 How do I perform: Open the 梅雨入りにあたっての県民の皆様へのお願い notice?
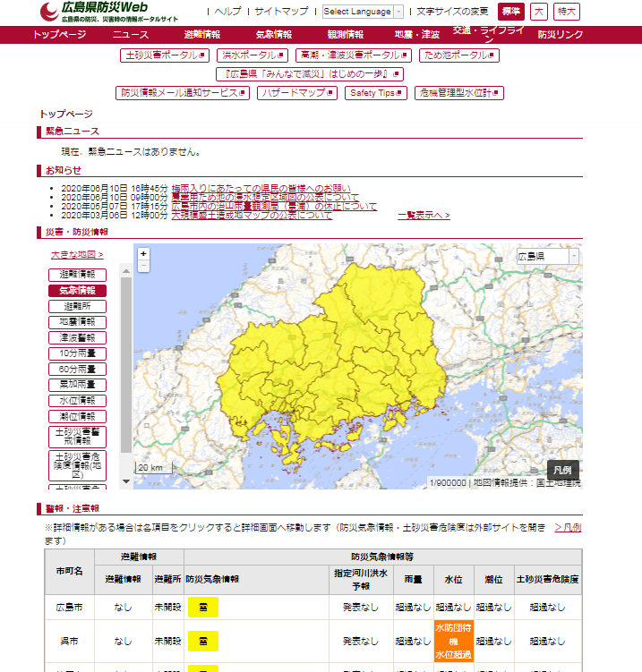(x=261, y=189)
